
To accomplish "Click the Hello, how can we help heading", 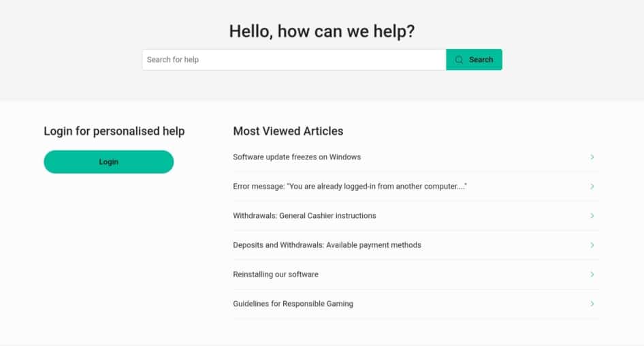I will click(321, 31).
